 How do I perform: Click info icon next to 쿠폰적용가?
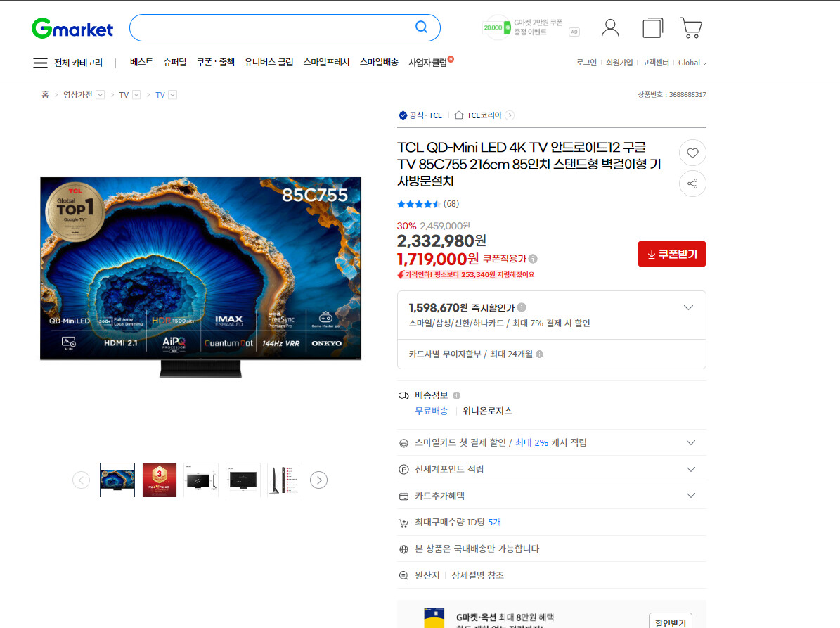(x=533, y=259)
